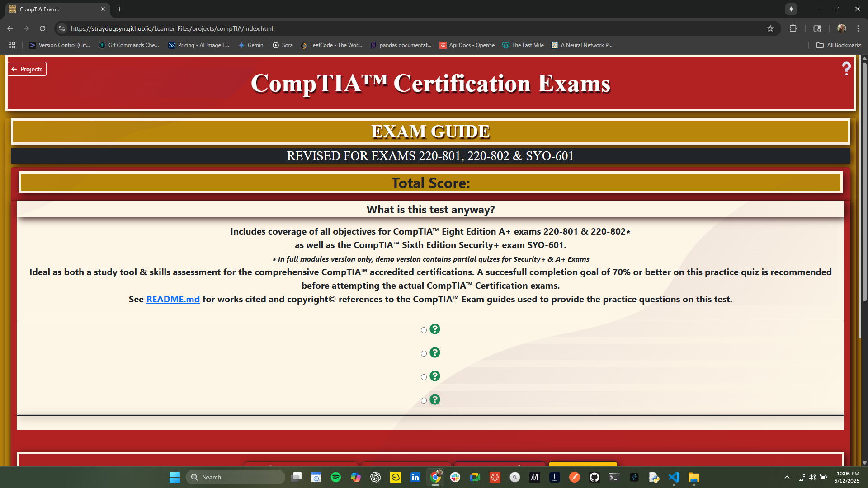Open Visual Studio Code from the taskbar
The image size is (868, 488).
pyautogui.click(x=674, y=477)
